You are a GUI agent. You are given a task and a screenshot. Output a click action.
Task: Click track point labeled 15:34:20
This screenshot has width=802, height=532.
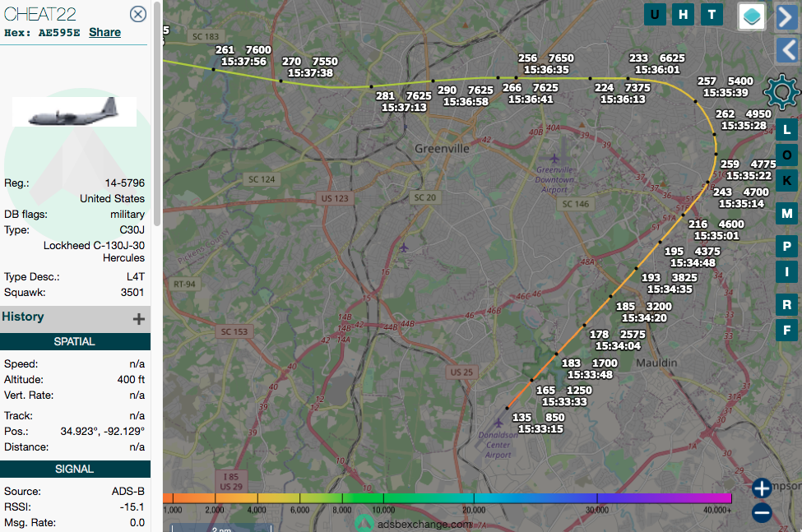pyautogui.click(x=610, y=296)
